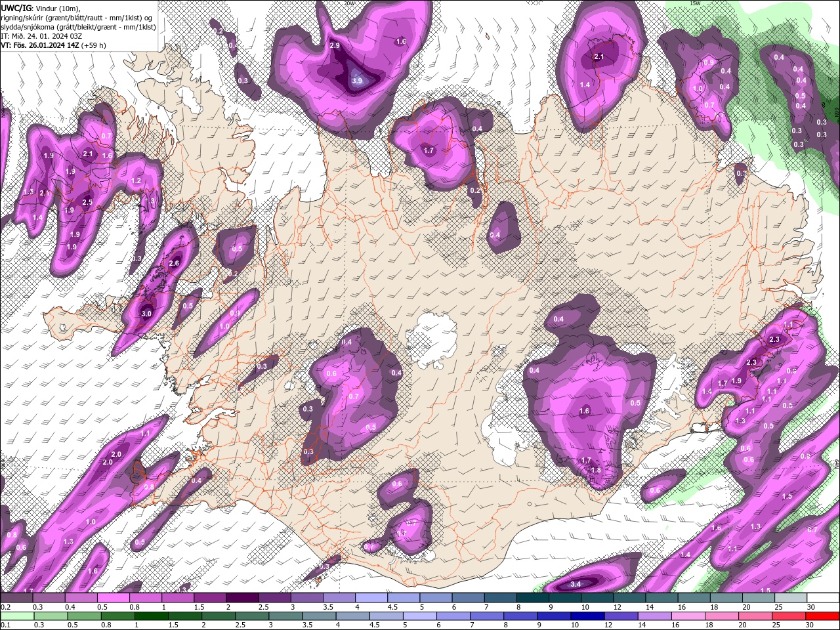Click the '0.2' tick label on the snow scale
The height and width of the screenshot is (630, 840).
tap(5, 607)
